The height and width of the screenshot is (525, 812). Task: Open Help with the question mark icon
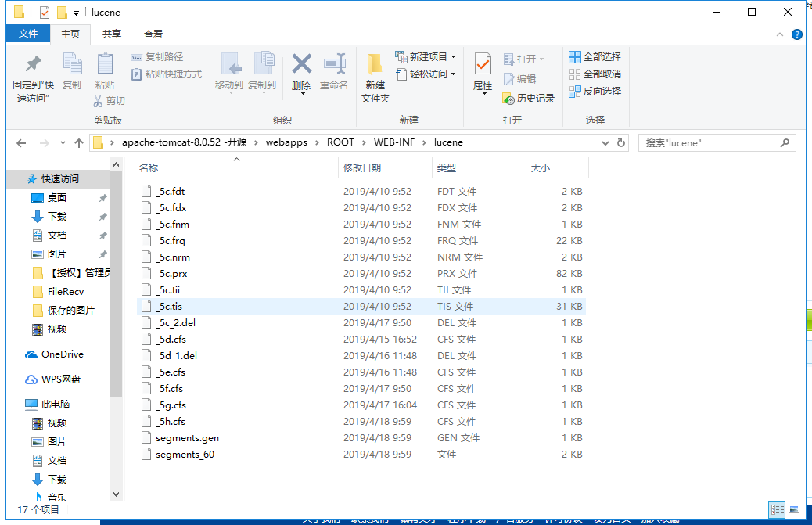coord(797,34)
